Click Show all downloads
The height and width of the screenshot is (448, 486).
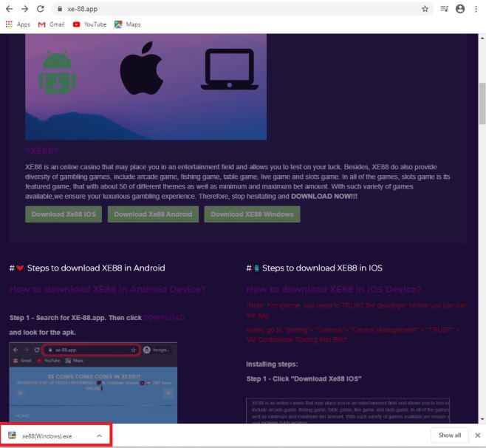click(x=449, y=435)
